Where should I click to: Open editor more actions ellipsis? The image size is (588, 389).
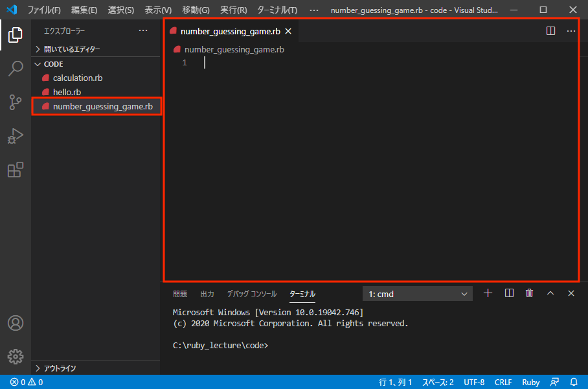coord(571,30)
